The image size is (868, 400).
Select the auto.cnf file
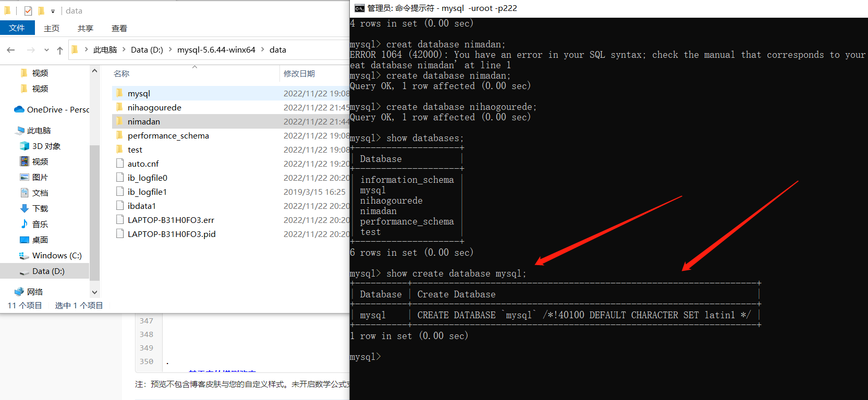230,164
